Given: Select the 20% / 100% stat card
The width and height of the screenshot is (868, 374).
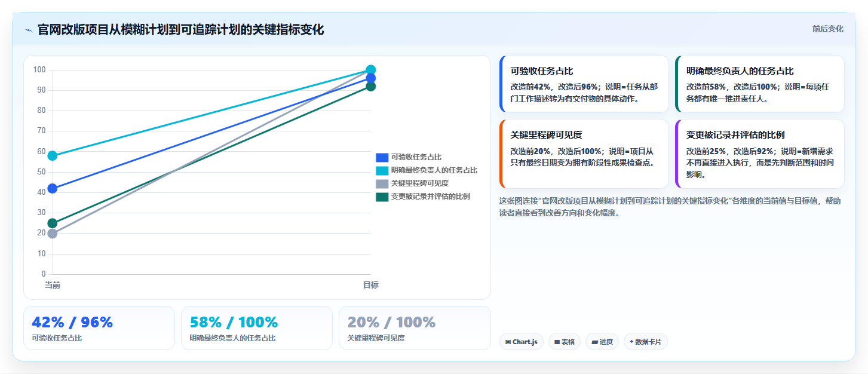Looking at the screenshot, I should coord(415,328).
